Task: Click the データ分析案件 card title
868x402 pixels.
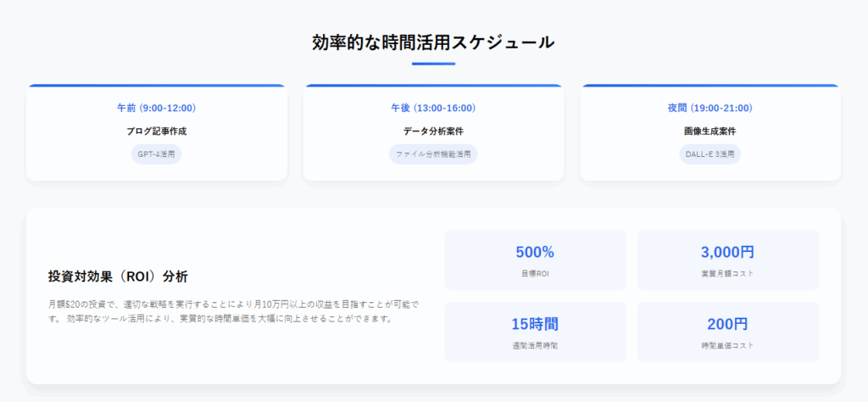Action: point(433,131)
